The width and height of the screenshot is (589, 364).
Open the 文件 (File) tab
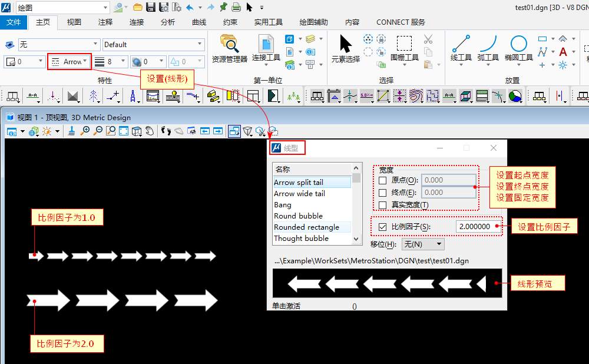point(14,22)
